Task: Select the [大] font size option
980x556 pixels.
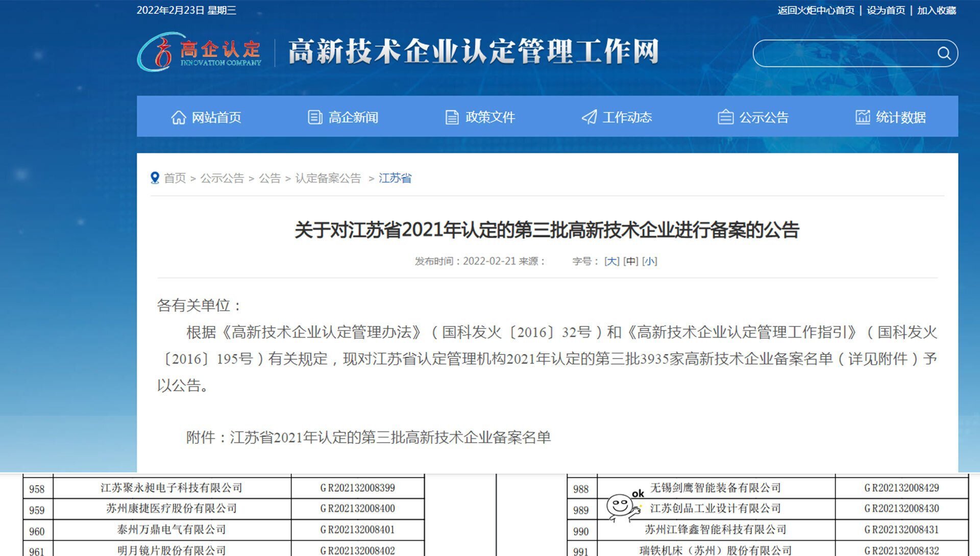Action: pyautogui.click(x=612, y=261)
